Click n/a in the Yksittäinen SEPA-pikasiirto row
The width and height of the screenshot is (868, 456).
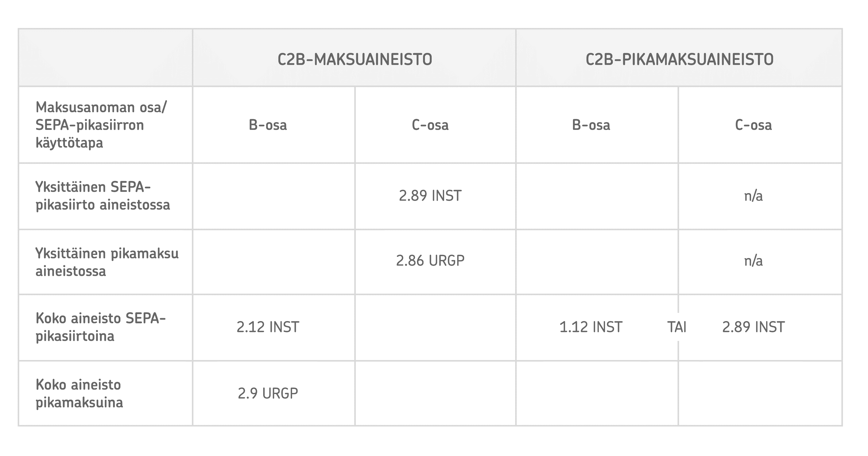pos(753,196)
